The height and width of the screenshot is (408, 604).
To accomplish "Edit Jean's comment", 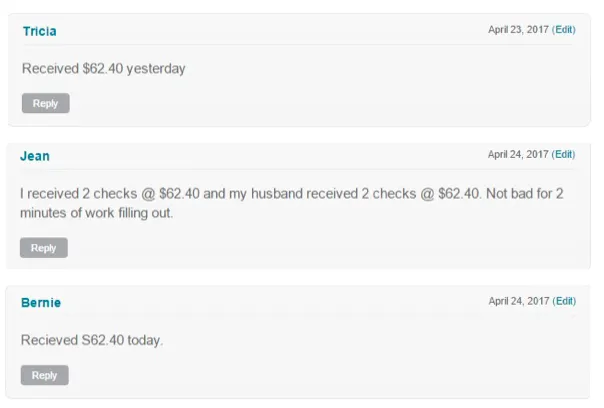I will [565, 155].
